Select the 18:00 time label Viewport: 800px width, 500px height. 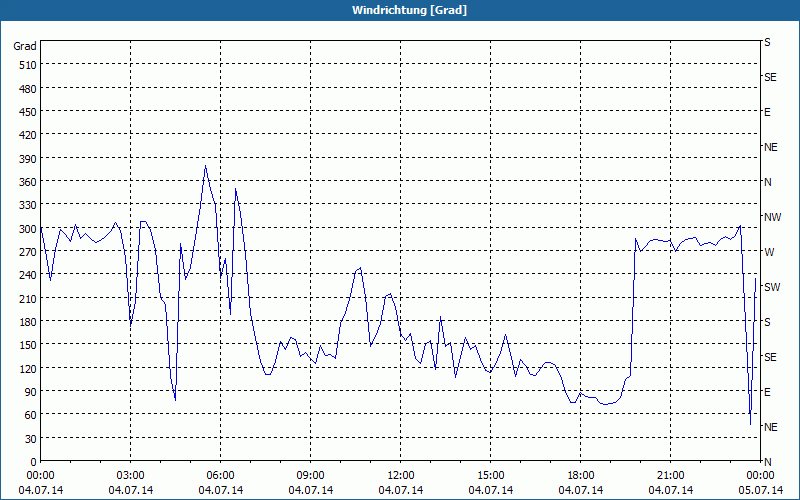pyautogui.click(x=581, y=476)
